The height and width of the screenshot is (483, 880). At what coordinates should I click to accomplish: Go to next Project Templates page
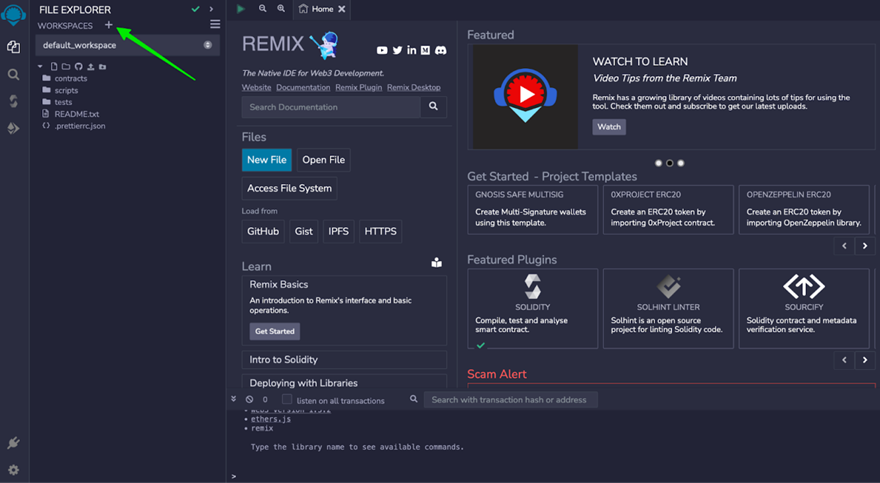click(865, 246)
